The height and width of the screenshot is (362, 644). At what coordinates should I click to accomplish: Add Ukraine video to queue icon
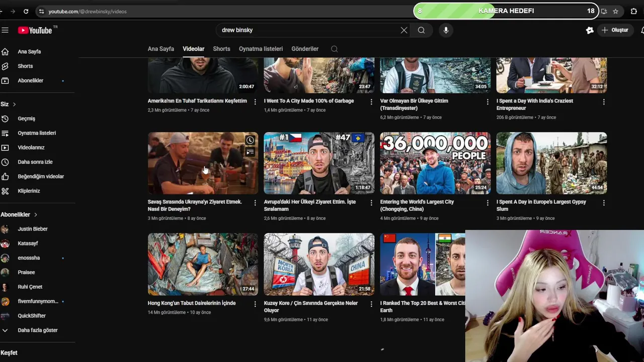[x=250, y=152]
